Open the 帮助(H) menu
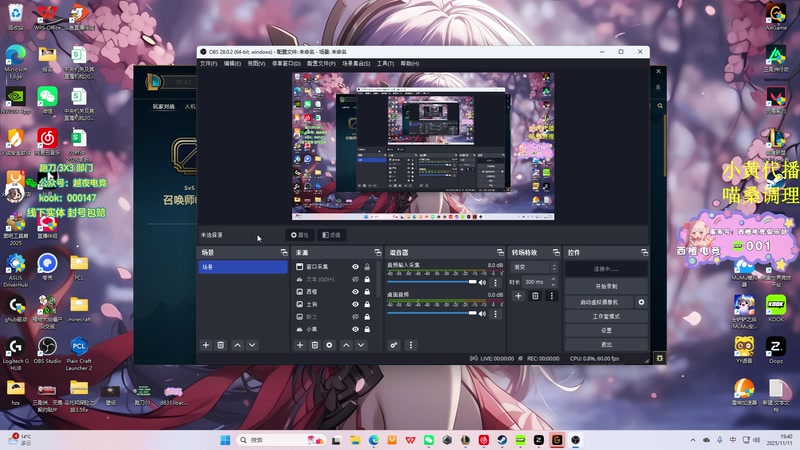Screen dimensions: 800x450 point(410,64)
